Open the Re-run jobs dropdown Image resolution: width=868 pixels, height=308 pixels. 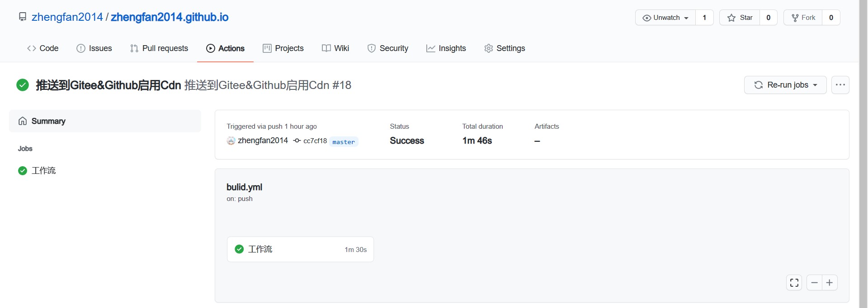tap(785, 85)
